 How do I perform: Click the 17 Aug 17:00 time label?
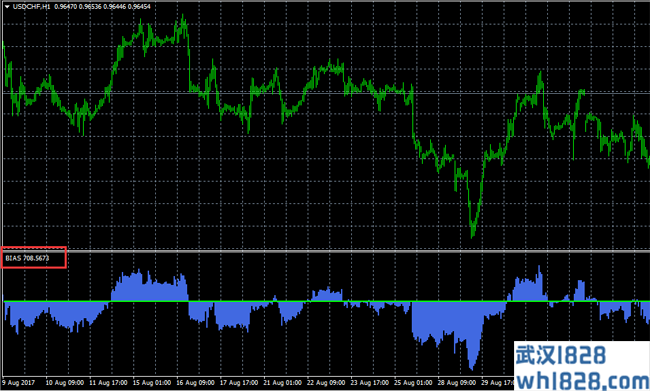tap(239, 382)
